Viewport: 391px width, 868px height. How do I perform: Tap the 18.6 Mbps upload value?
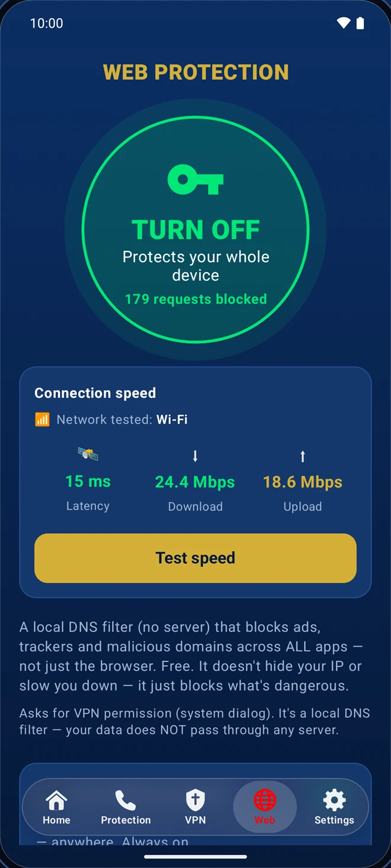coord(303,482)
